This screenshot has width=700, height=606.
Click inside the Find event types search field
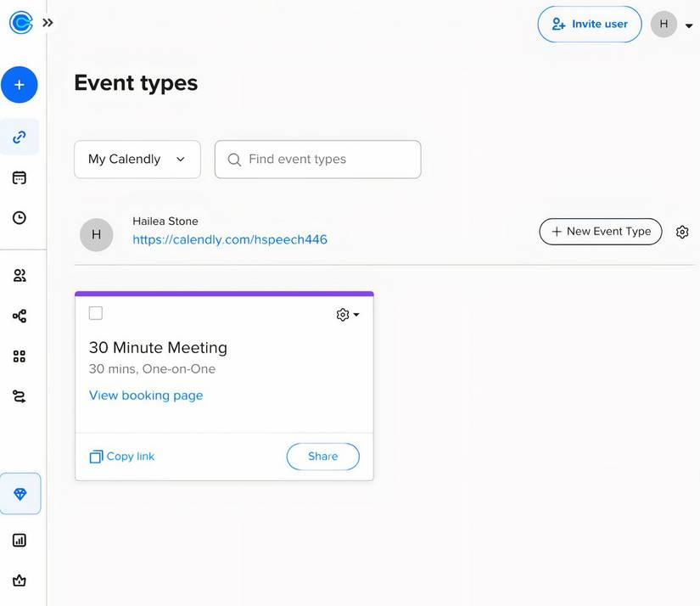(317, 159)
